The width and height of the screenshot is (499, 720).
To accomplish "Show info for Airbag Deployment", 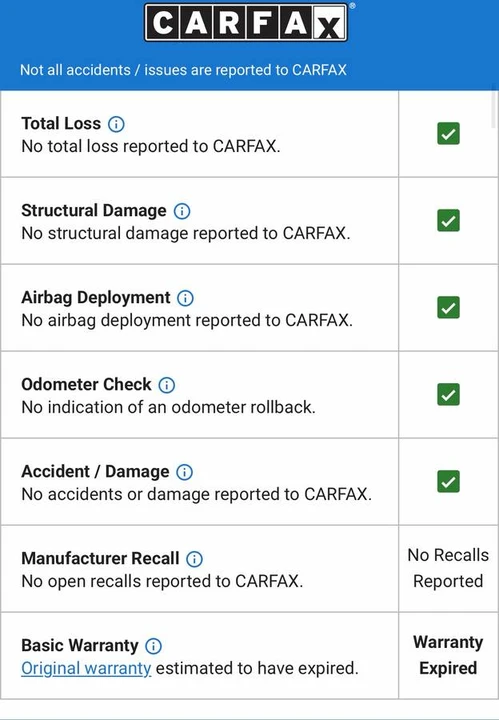I will coord(185,298).
